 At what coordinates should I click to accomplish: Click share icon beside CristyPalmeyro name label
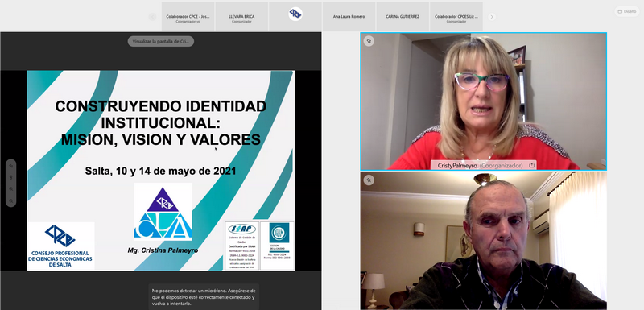[x=532, y=166]
